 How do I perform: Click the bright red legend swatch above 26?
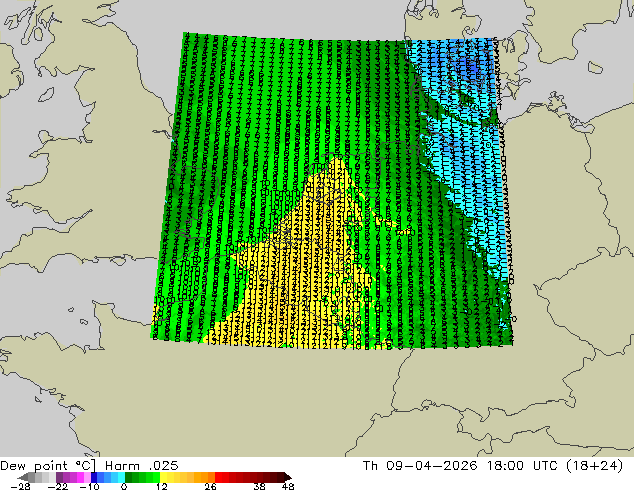coord(218,477)
